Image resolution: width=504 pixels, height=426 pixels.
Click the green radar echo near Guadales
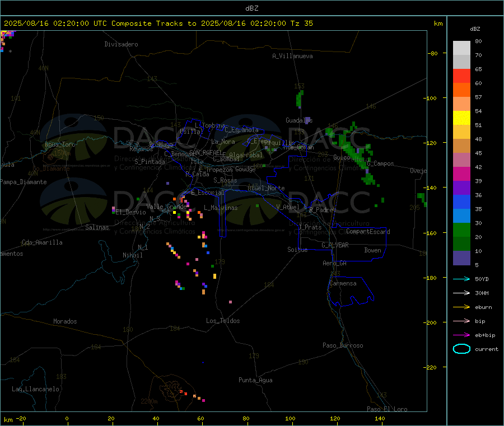click(300, 99)
